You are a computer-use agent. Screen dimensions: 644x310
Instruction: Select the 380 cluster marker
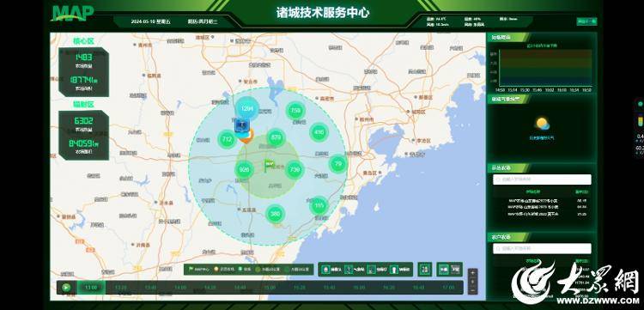pos(275,214)
